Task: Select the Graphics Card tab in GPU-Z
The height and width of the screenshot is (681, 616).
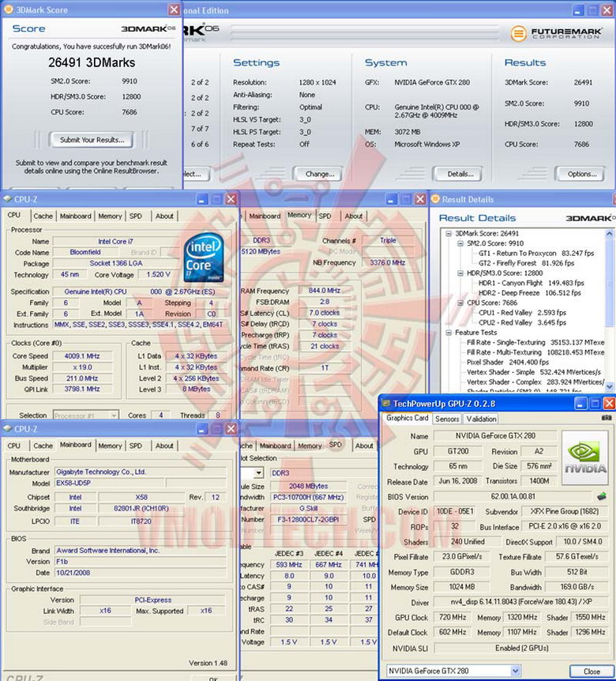Action: point(408,418)
